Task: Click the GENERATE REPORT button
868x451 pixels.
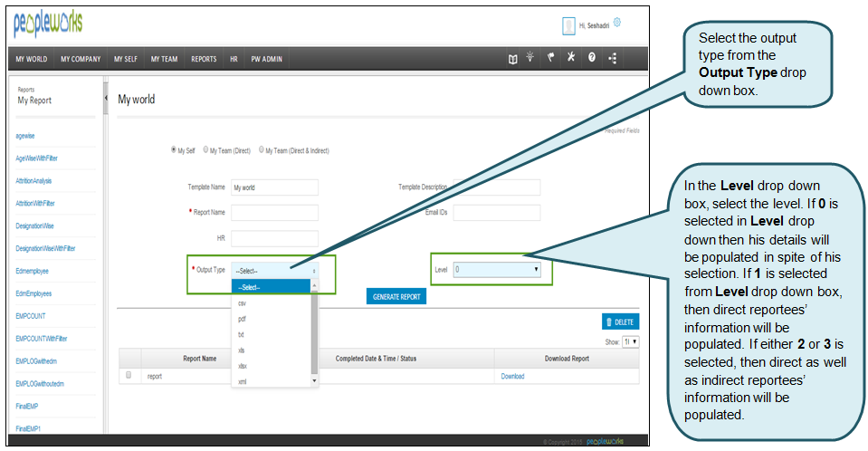Action: (x=396, y=297)
